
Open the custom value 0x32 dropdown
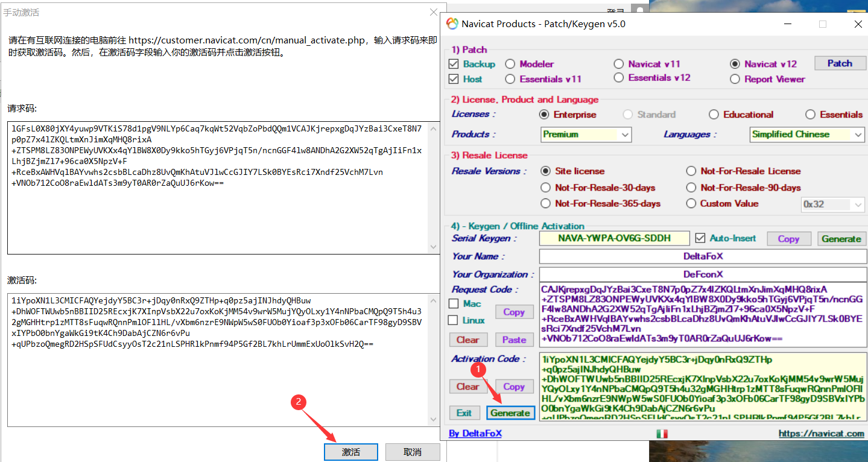[832, 204]
